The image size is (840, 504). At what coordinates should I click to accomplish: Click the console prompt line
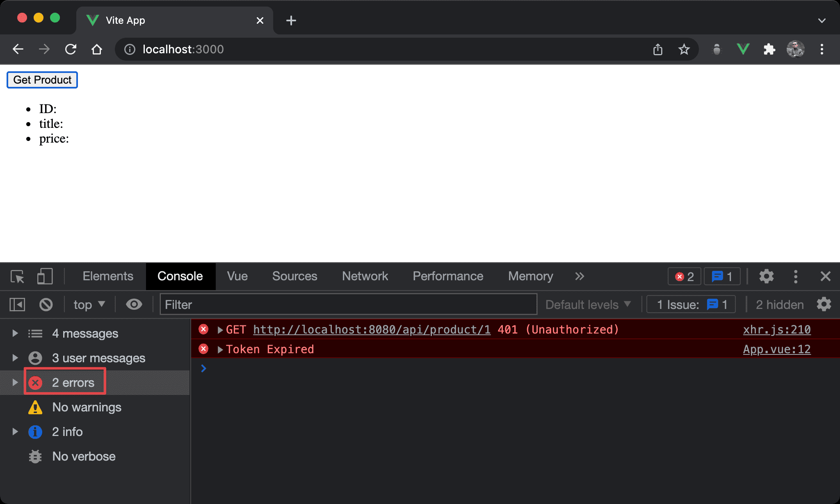515,368
